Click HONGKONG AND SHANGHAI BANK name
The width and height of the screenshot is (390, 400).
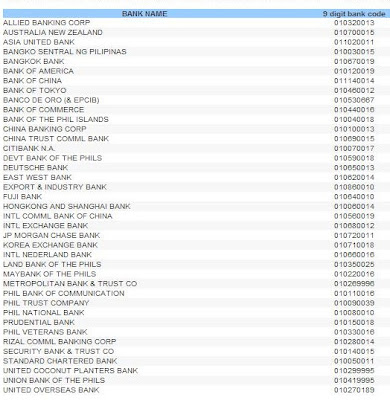click(x=67, y=206)
